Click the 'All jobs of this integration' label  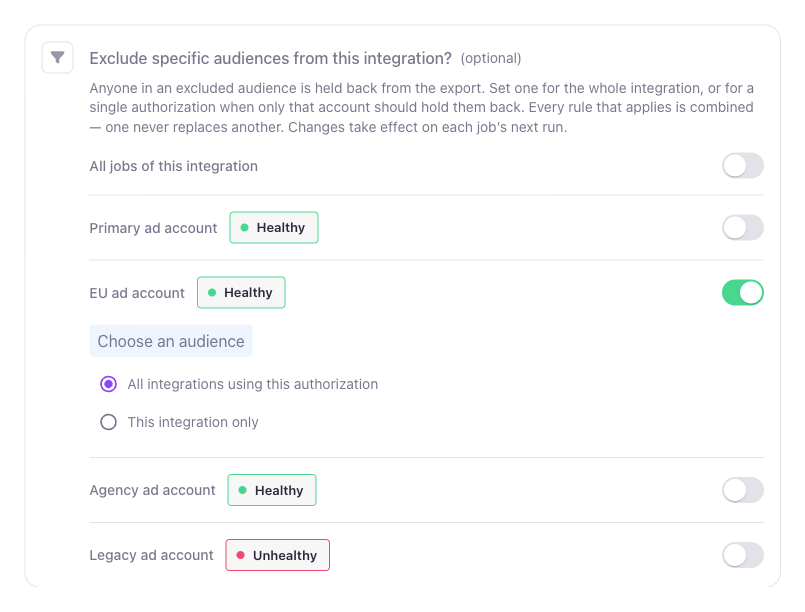pos(174,166)
